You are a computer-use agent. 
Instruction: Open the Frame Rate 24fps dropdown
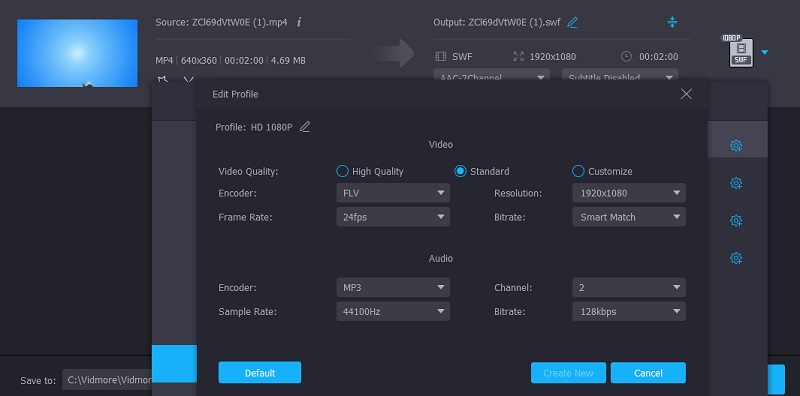[393, 217]
